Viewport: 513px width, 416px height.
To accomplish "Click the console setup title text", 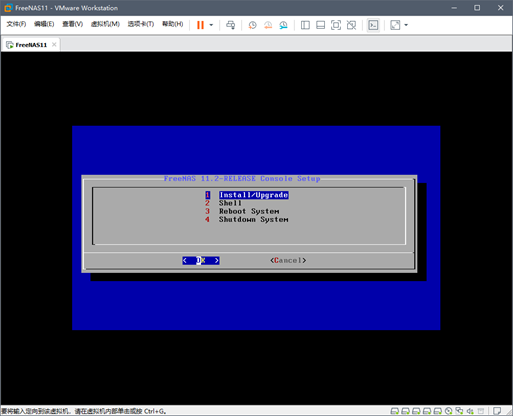I will click(x=242, y=179).
